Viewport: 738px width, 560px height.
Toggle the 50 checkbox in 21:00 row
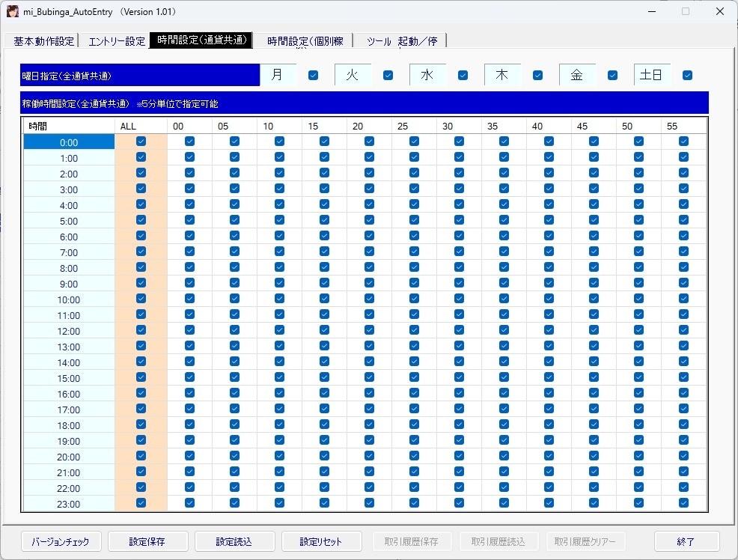click(638, 472)
